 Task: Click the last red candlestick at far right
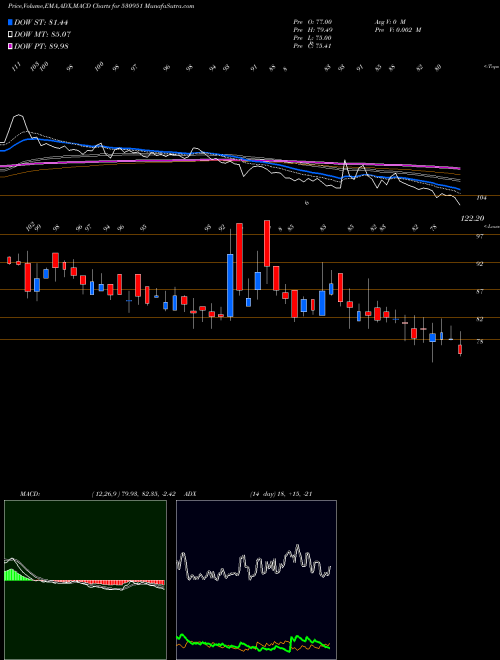(460, 349)
